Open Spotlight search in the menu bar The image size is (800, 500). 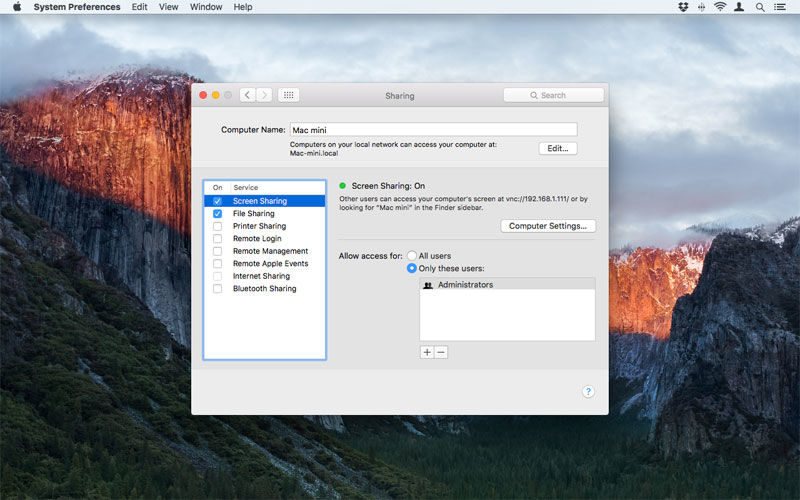click(760, 7)
